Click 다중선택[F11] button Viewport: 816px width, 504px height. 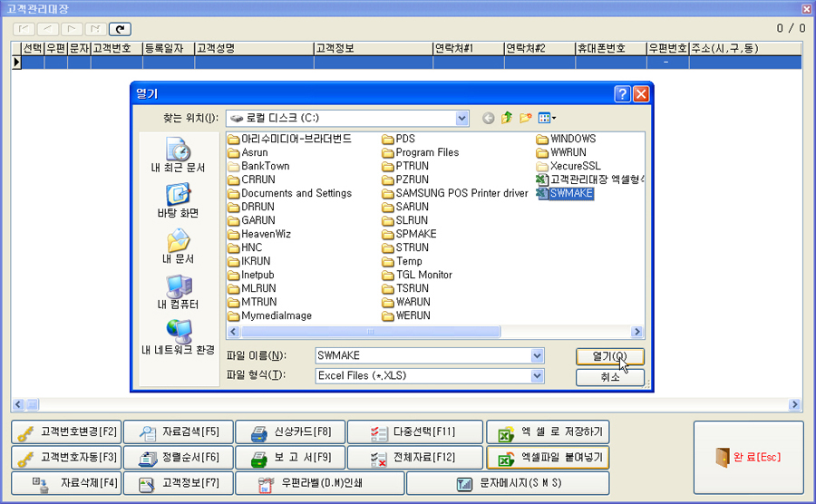point(415,431)
